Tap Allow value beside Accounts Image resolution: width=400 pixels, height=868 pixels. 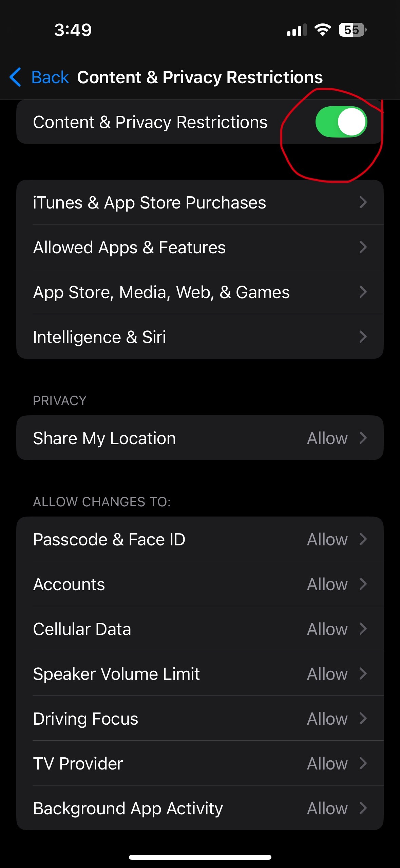(327, 584)
